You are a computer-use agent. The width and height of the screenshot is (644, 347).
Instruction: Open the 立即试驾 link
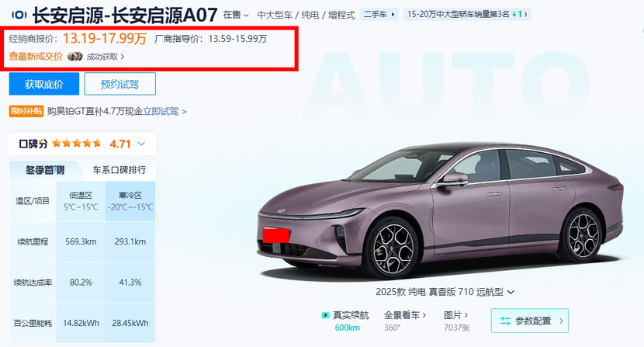161,112
